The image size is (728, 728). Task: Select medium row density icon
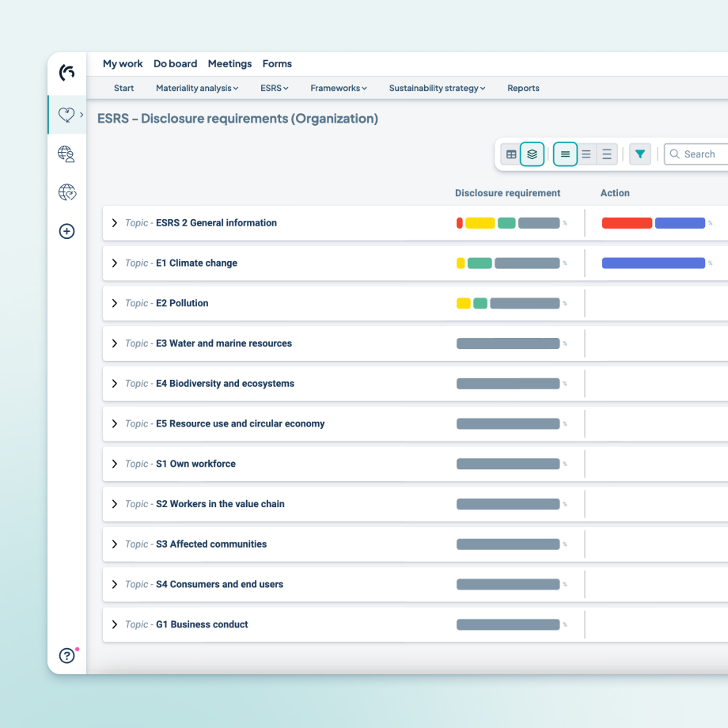tap(586, 154)
